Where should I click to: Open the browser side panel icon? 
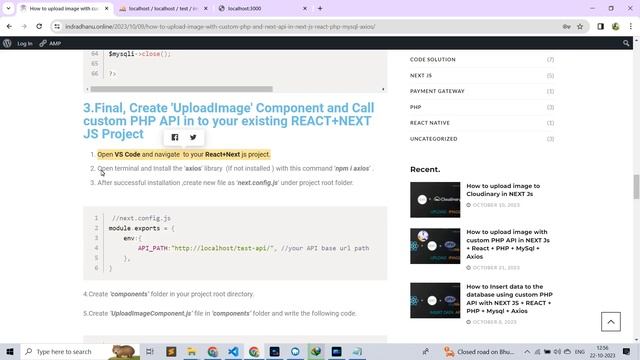point(600,27)
